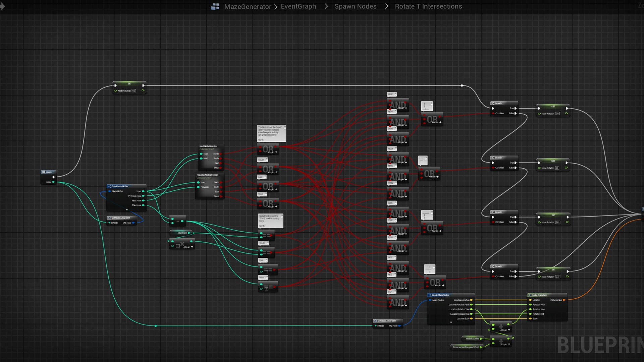This screenshot has height=362, width=644.
Task: Expand hidden pins on the bottom Break MazeNodes node
Action: pos(451,322)
